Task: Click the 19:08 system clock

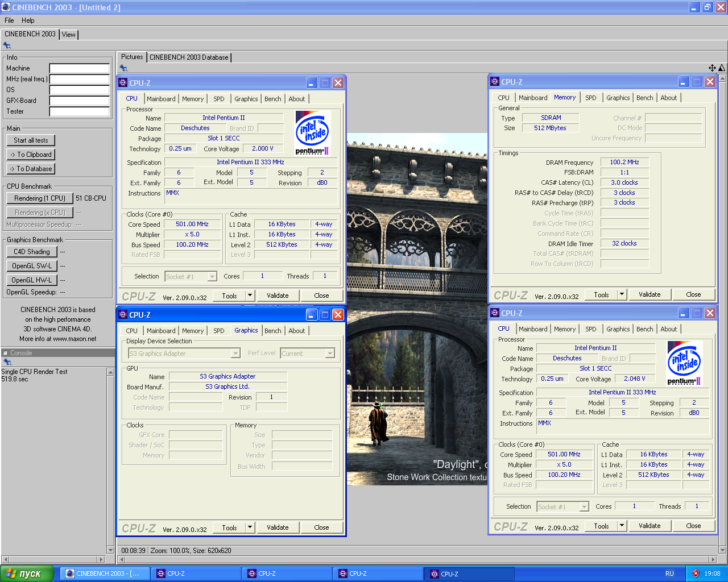Action: (712, 573)
